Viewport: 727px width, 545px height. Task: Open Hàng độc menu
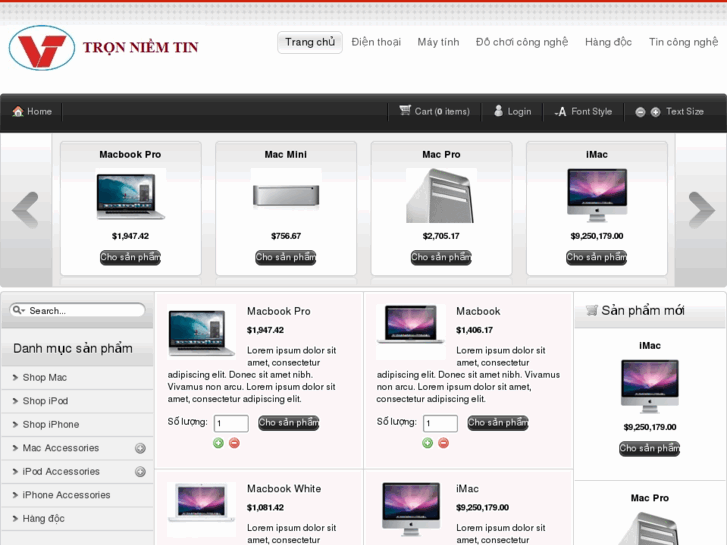[608, 42]
